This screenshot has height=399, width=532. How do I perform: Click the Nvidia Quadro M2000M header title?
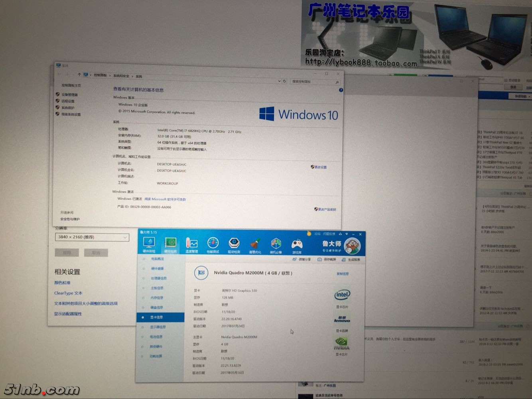tap(253, 273)
